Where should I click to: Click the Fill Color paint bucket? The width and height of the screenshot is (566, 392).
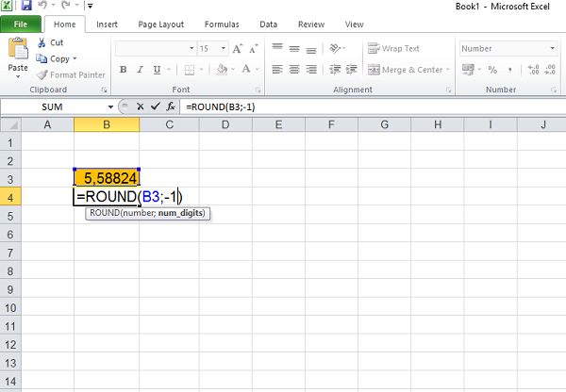221,69
